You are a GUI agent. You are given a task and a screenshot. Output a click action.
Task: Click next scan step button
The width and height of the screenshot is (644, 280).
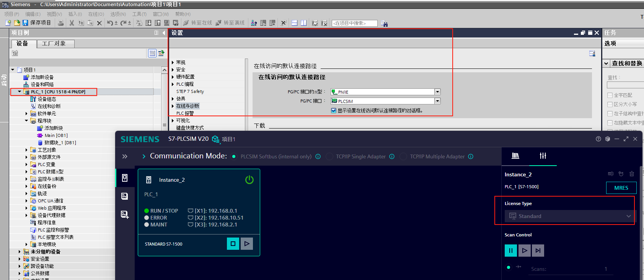[x=538, y=251]
